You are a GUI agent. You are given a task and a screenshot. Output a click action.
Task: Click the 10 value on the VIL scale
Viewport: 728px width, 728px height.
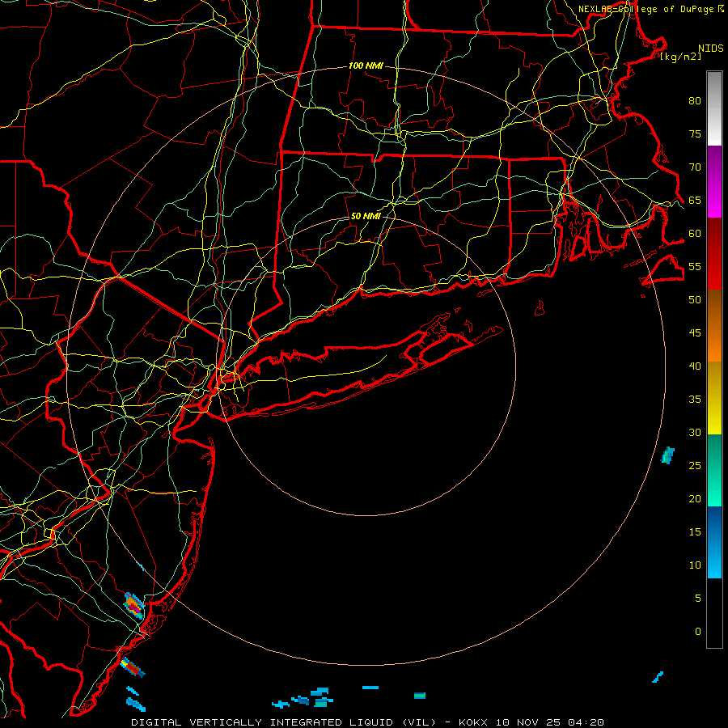(695, 565)
